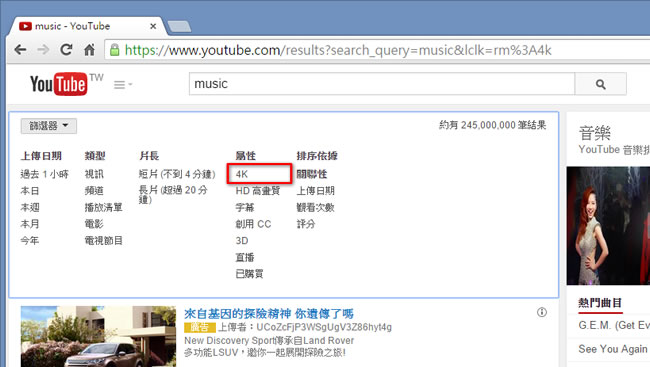Open track See You Again

point(613,349)
